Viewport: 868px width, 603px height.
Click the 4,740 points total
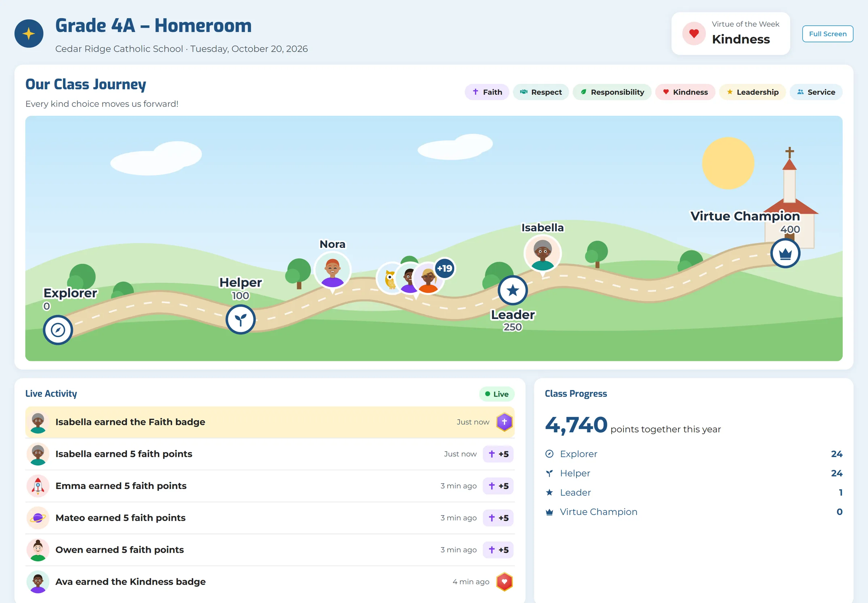(576, 425)
